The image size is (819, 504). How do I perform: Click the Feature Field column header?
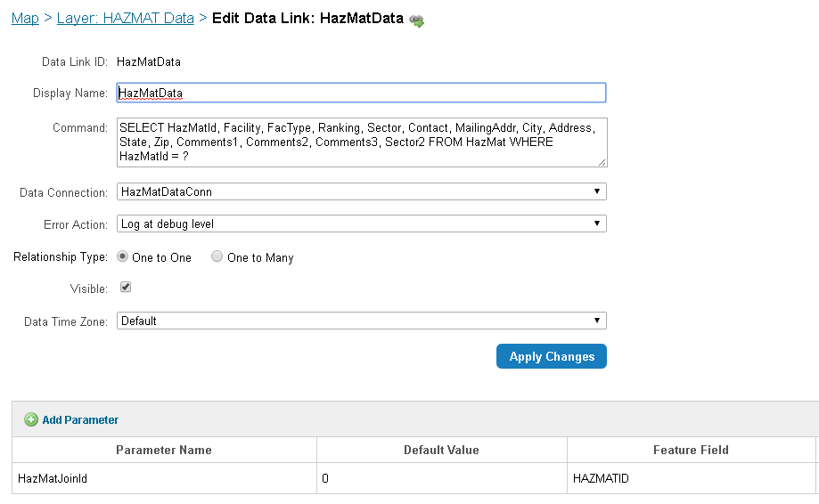coord(692,450)
